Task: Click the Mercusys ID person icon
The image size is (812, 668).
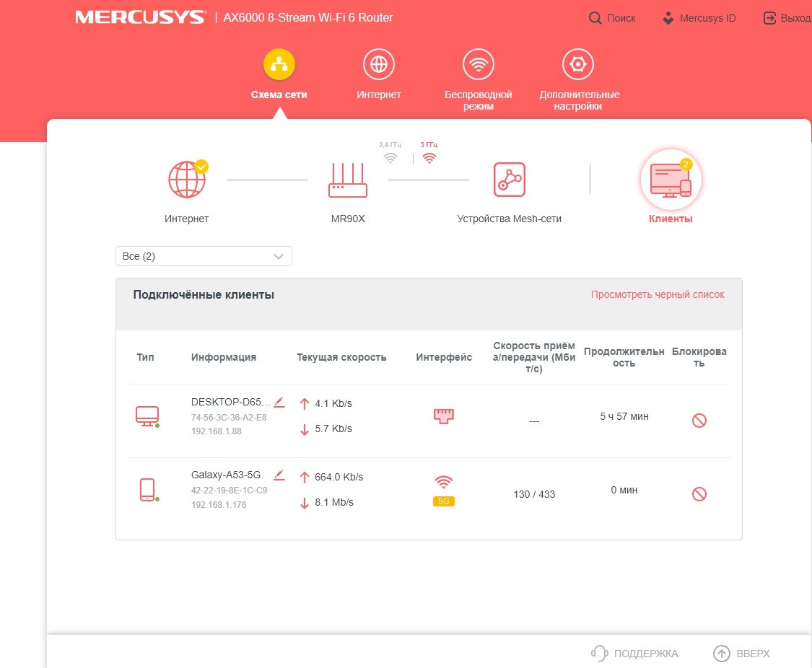Action: point(668,18)
